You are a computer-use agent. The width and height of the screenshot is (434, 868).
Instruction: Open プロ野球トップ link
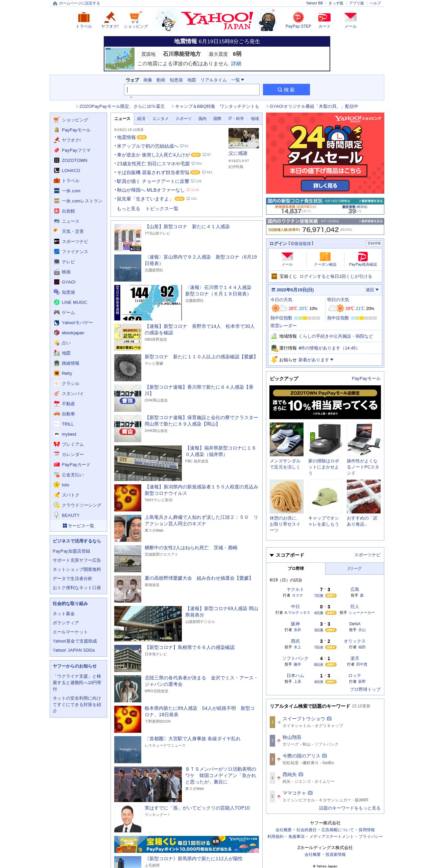(x=365, y=690)
